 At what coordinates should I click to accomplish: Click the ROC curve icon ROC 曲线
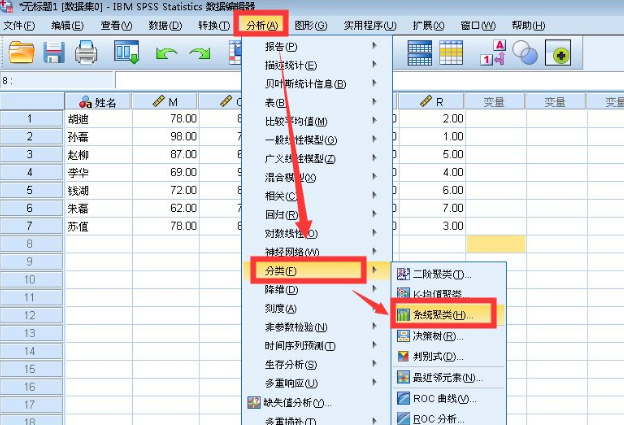click(x=403, y=398)
